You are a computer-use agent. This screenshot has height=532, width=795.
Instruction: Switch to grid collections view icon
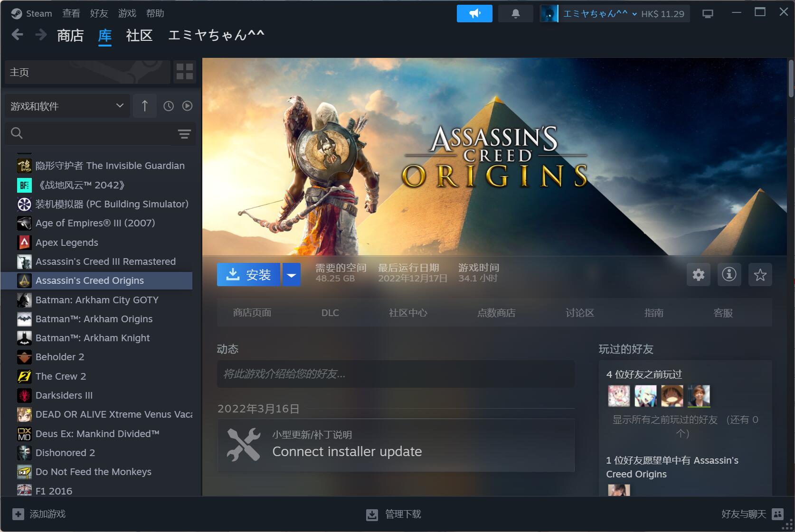click(185, 72)
